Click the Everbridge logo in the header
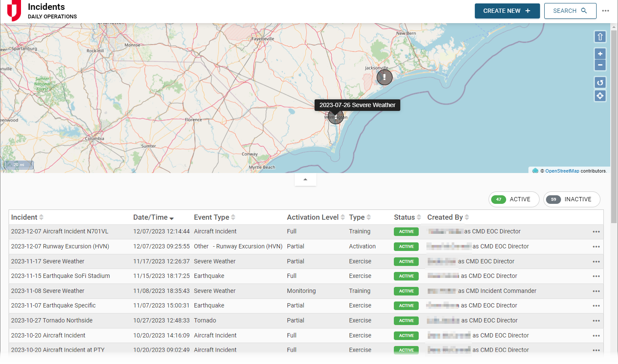 click(14, 10)
